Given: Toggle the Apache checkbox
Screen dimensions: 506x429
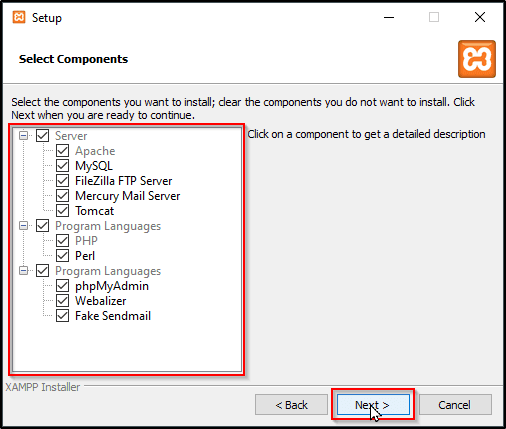Looking at the screenshot, I should click(62, 151).
